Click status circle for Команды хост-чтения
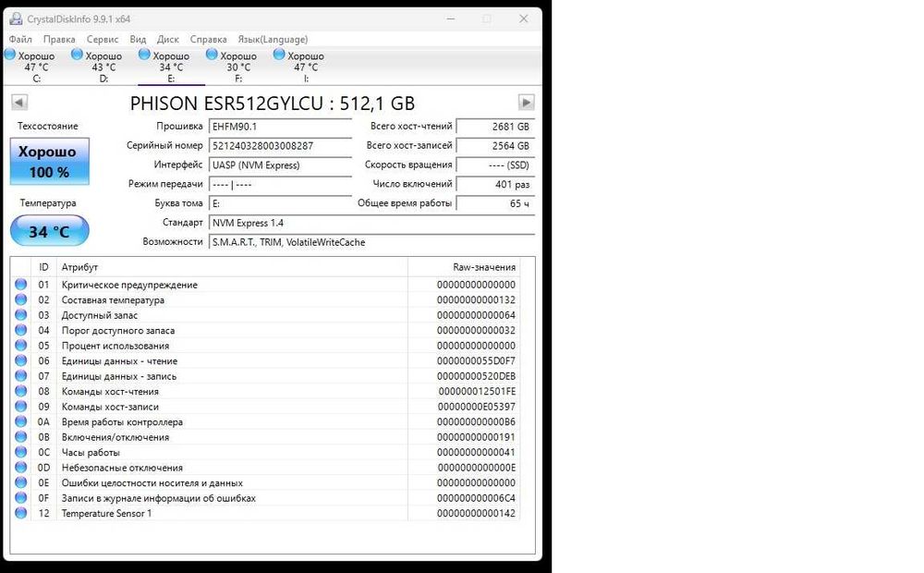 (20, 391)
